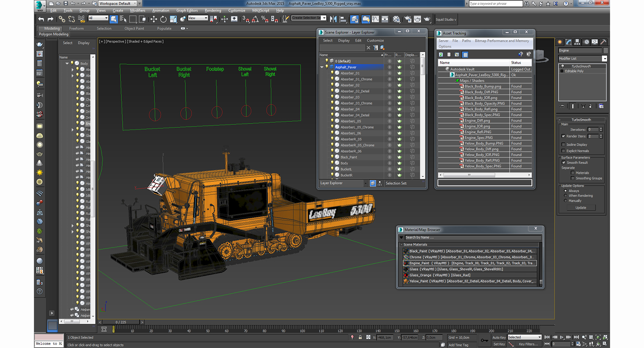Collapse the Asphalt_Paver layer
Screen dimensions: 644x348
pos(322,67)
